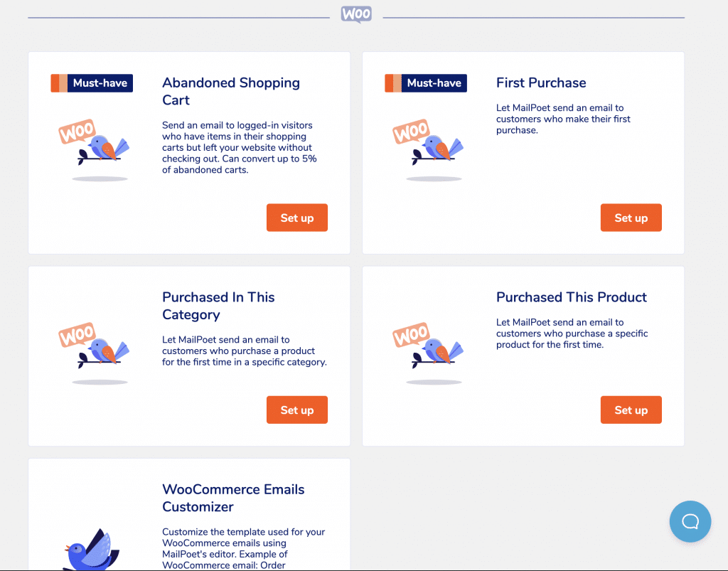Click the WooCommerce Emails Customizer flying bird
Viewport: 728px width, 571px height.
(90, 549)
